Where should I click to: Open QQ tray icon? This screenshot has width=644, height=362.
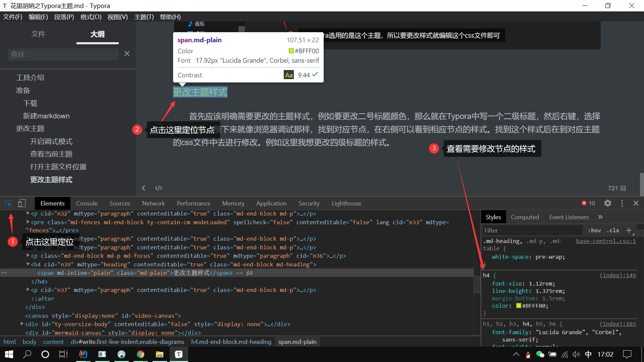(x=528, y=355)
